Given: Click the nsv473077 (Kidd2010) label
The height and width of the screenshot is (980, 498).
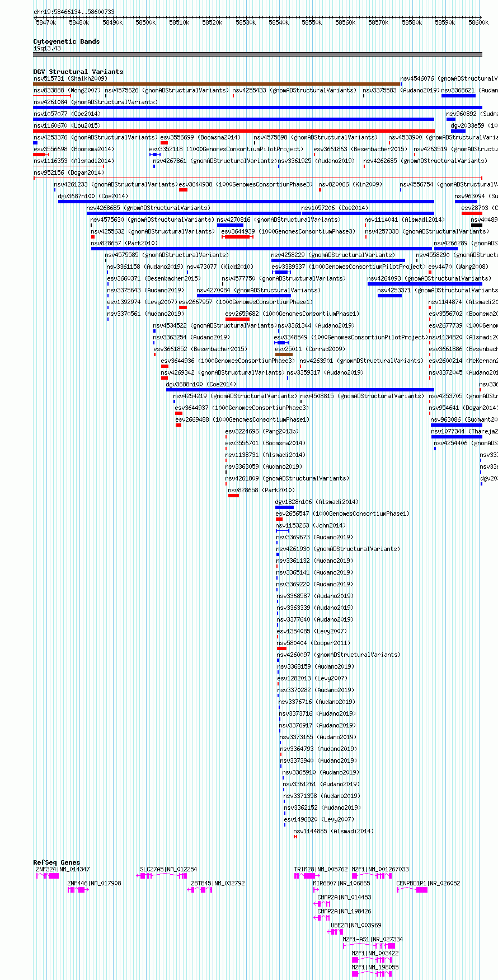Looking at the screenshot, I should [220, 267].
